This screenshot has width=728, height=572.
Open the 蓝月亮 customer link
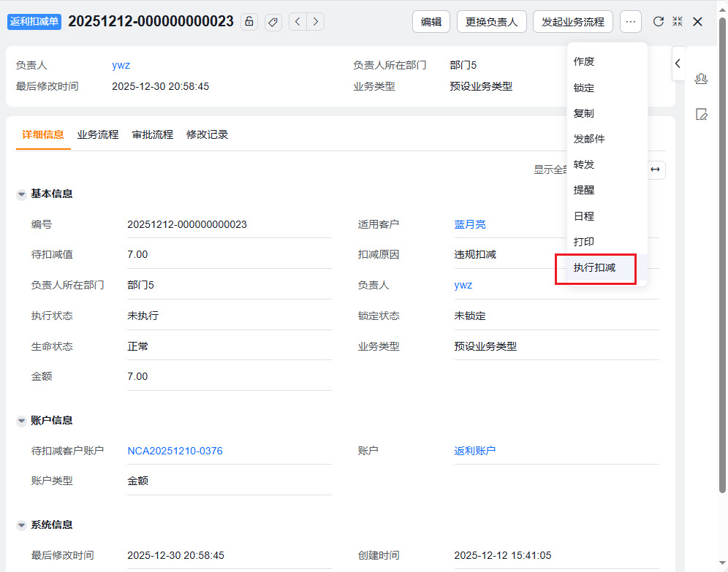(470, 224)
